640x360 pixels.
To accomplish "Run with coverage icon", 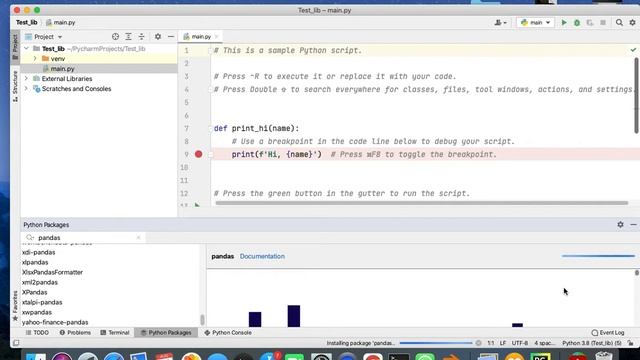I will [x=590, y=22].
